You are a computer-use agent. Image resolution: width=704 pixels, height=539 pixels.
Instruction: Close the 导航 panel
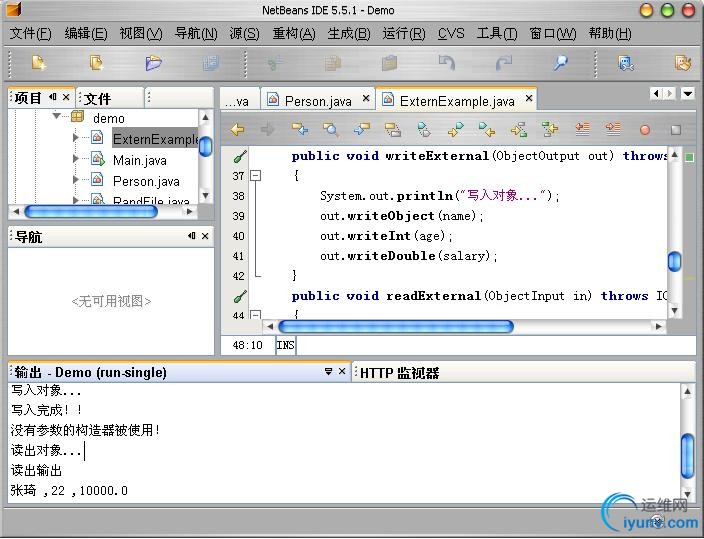tap(205, 236)
